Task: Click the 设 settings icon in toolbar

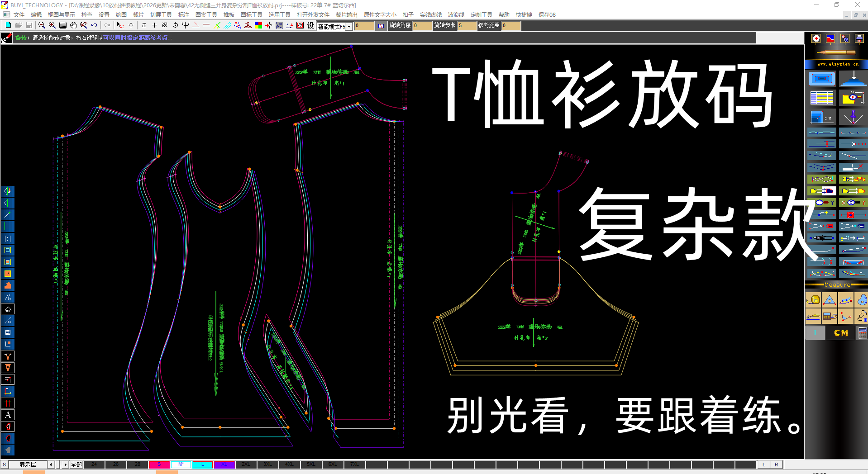Action: click(310, 25)
